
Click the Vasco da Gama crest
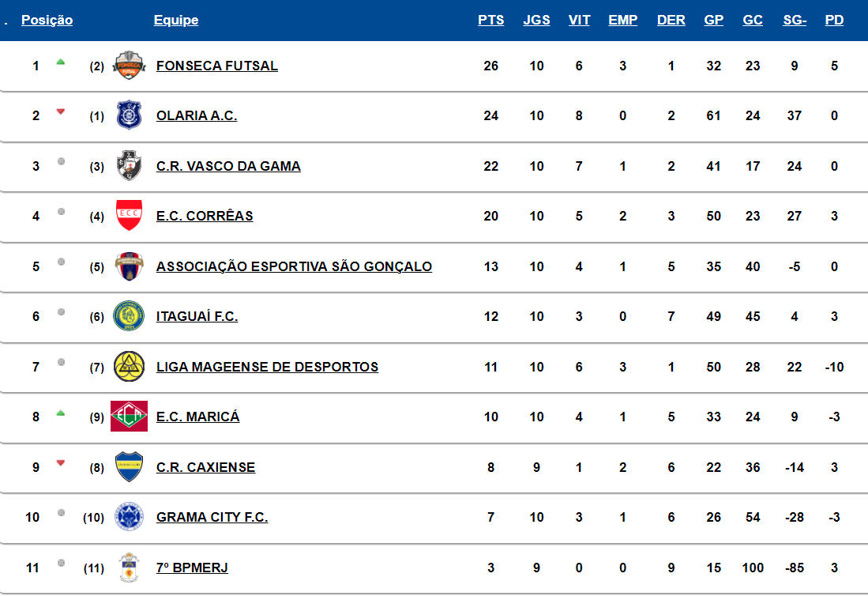tap(128, 166)
